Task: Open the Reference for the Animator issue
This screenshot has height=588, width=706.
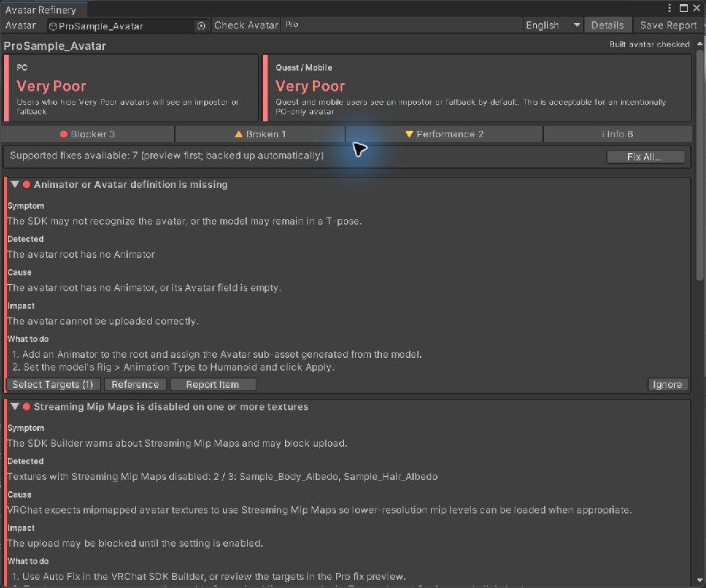Action: click(x=135, y=385)
